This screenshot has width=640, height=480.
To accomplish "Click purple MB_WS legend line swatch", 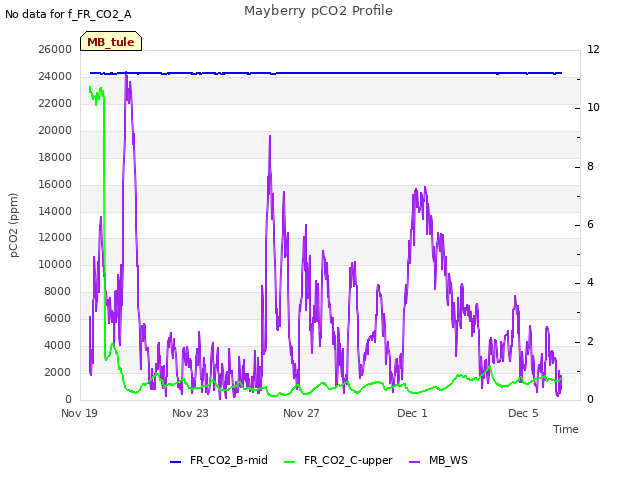I will click(414, 462).
